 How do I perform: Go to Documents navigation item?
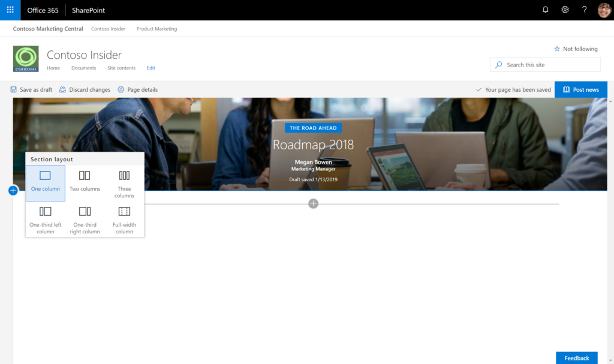coord(83,68)
